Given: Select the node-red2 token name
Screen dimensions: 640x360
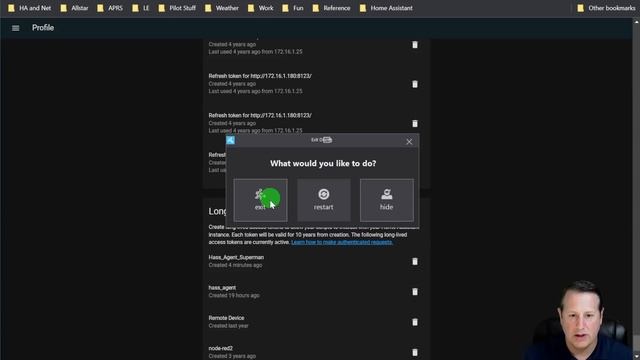Looking at the screenshot, I should (220, 348).
